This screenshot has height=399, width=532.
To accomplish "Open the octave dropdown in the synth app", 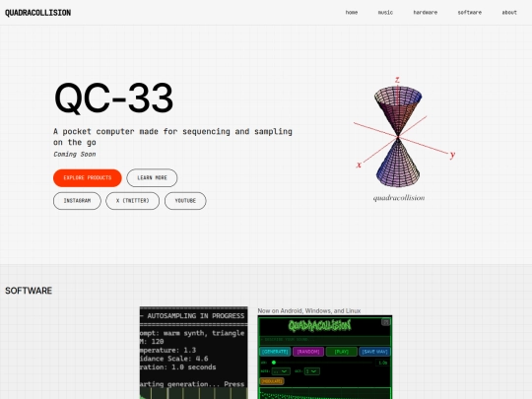I will [x=311, y=371].
